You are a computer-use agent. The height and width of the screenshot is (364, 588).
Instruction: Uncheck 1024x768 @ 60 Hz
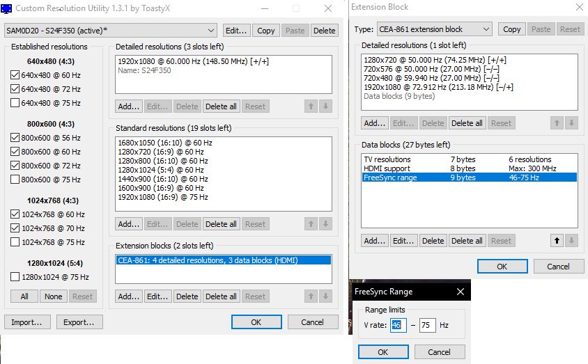[x=15, y=214]
